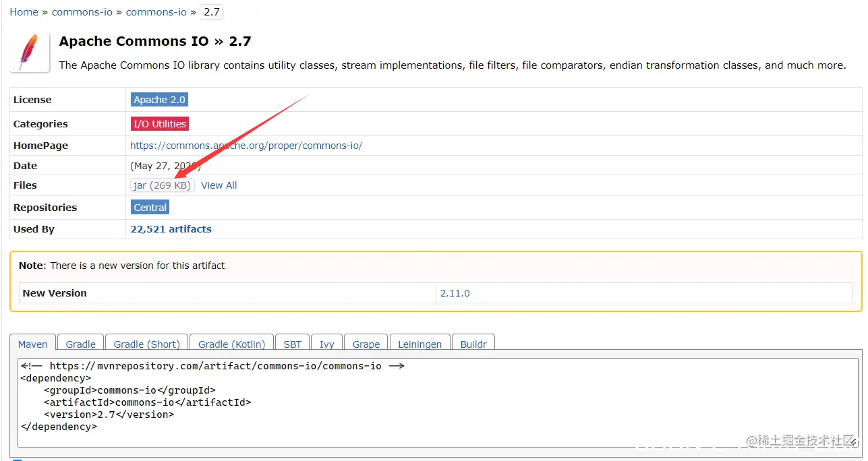Go to Home in the breadcrumb
This screenshot has height=461, width=868.
pyautogui.click(x=24, y=12)
